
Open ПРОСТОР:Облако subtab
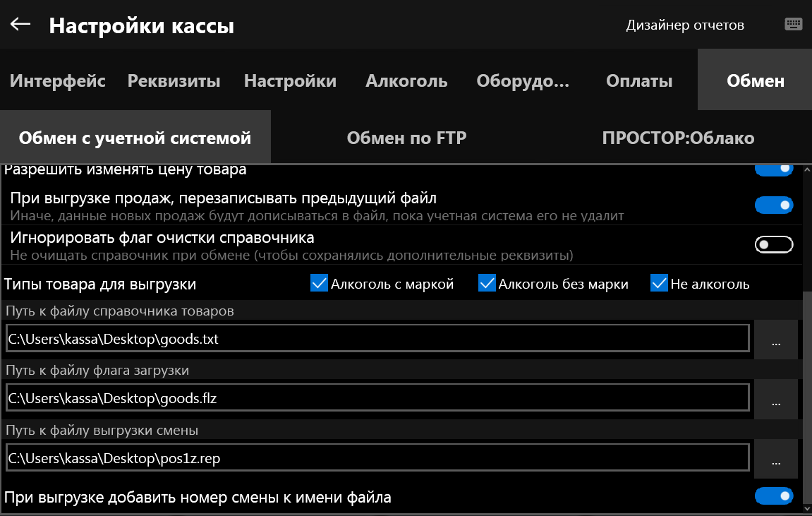(x=678, y=138)
